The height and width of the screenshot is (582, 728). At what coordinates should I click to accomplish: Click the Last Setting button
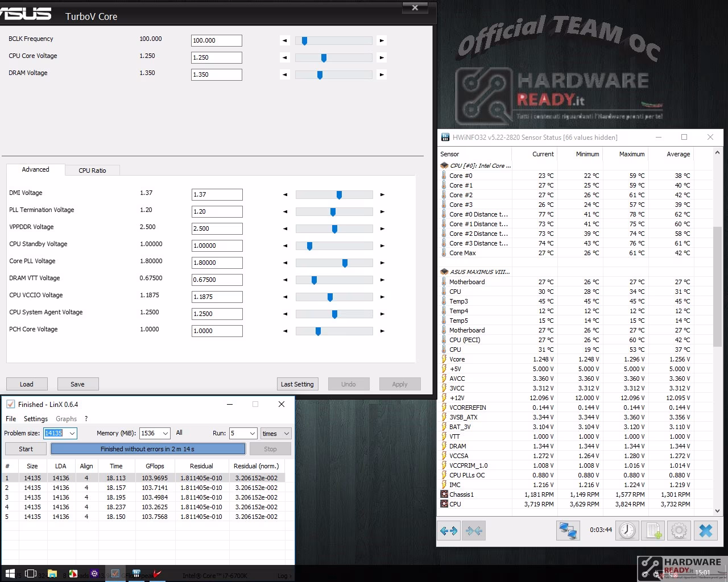(297, 384)
